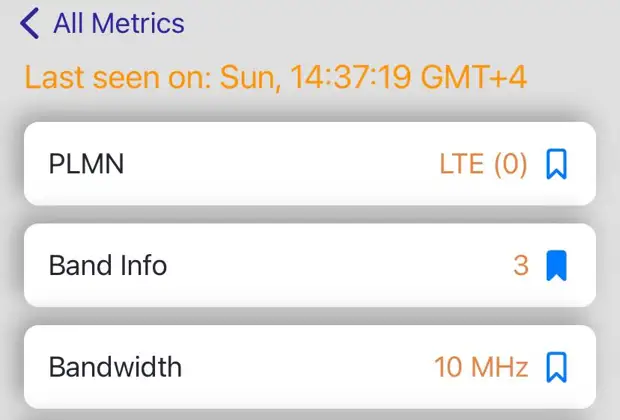
Task: Open the Band Info metric card
Action: [x=310, y=265]
